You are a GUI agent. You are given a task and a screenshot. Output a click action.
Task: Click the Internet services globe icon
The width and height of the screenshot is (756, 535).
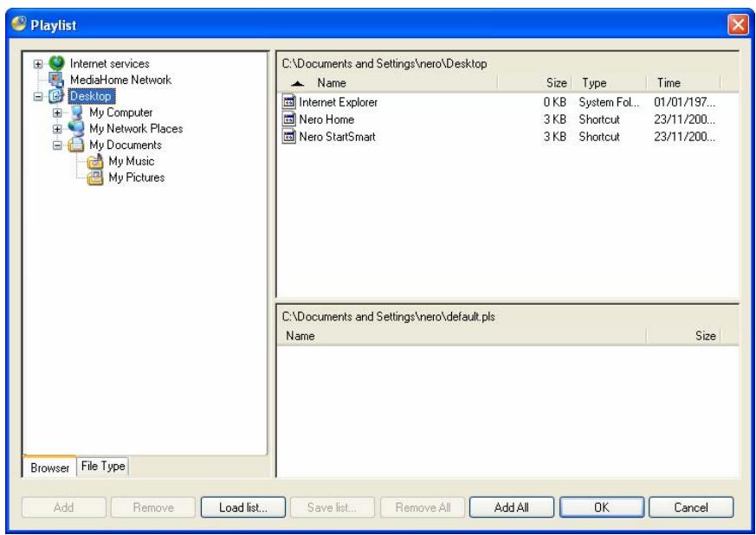[56, 63]
